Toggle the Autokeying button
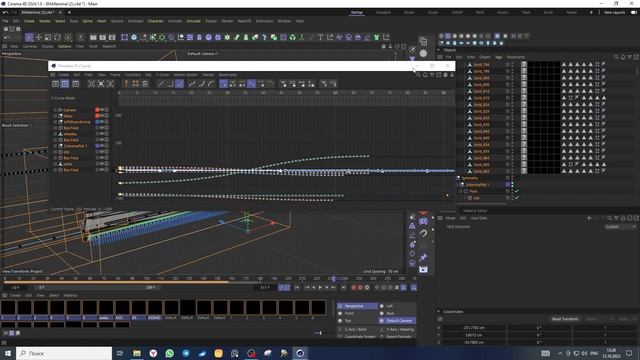This screenshot has width=640, height=360. click(x=360, y=288)
